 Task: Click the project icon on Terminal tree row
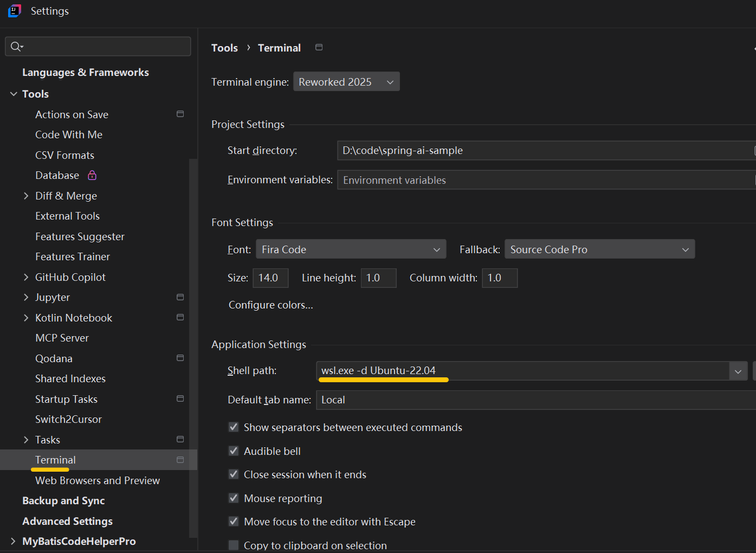[180, 460]
